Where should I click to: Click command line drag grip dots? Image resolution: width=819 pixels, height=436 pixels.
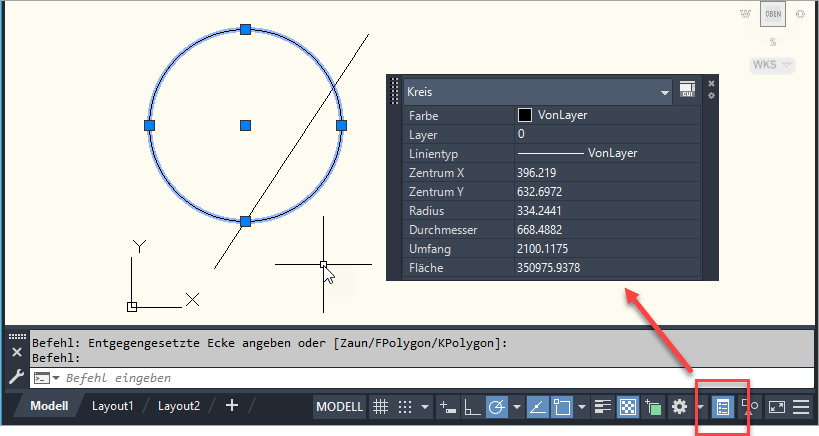17,336
